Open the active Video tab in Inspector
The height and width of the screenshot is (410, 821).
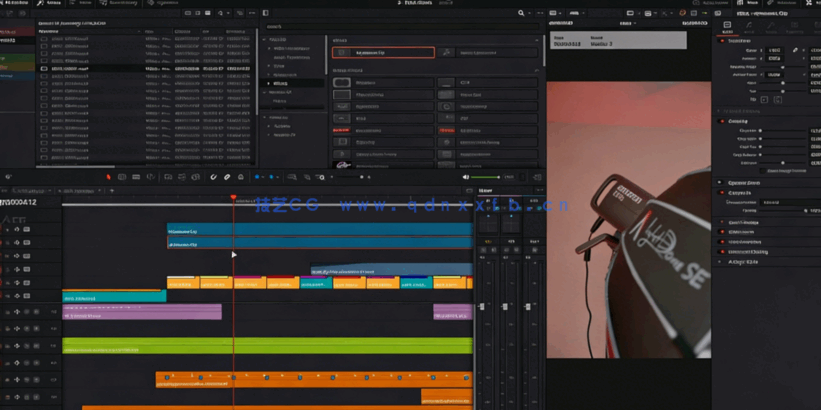coord(727,26)
